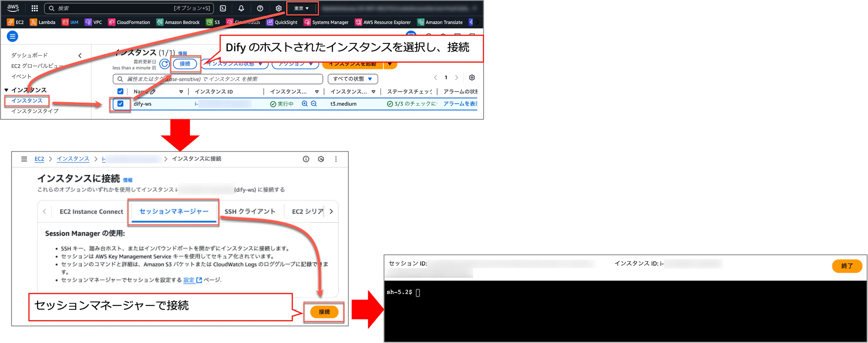The image size is (868, 343).
Task: Toggle the select-all instances checkbox
Action: (121, 91)
